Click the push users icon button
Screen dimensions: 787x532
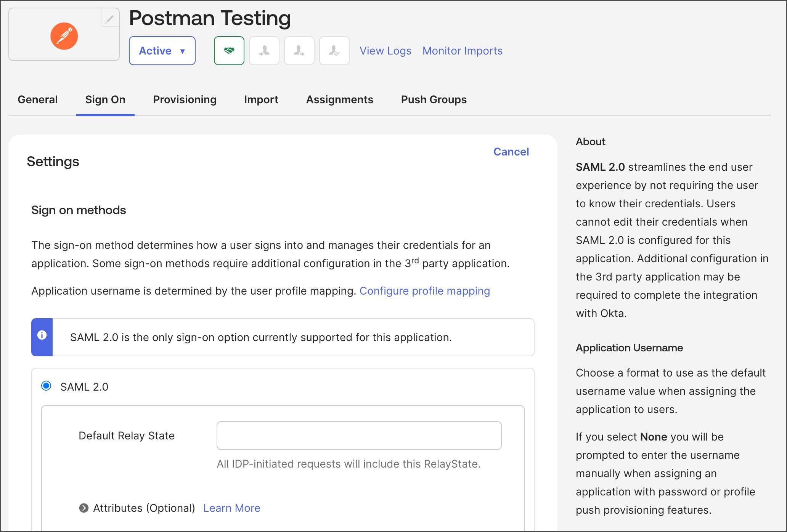(x=299, y=51)
